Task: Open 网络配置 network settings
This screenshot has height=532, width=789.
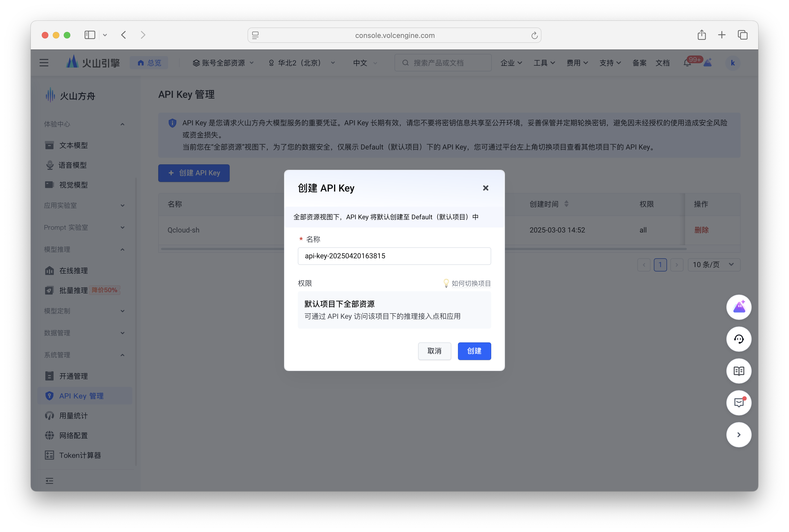Action: coord(73,435)
